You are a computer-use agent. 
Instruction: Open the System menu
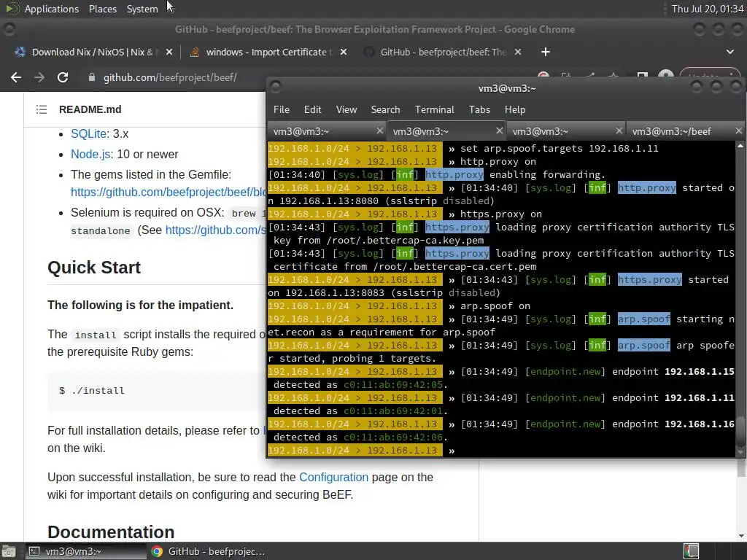point(142,9)
